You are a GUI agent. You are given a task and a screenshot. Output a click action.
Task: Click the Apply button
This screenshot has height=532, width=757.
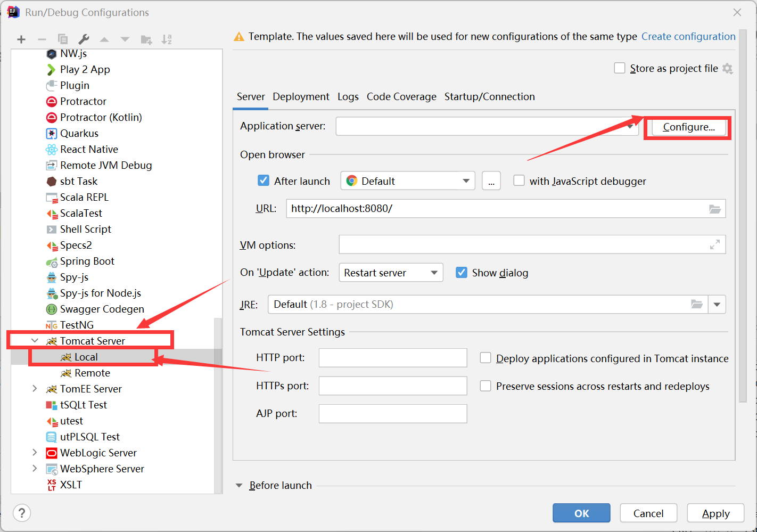pyautogui.click(x=715, y=513)
